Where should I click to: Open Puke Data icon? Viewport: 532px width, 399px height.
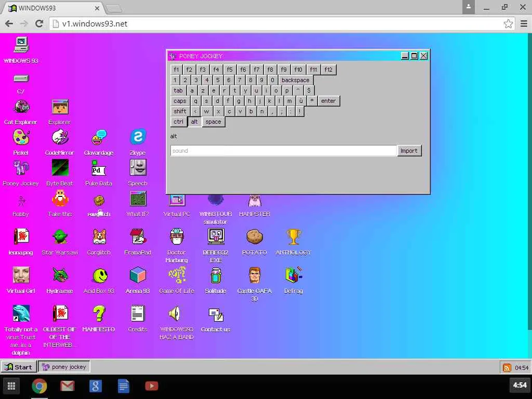(x=99, y=168)
